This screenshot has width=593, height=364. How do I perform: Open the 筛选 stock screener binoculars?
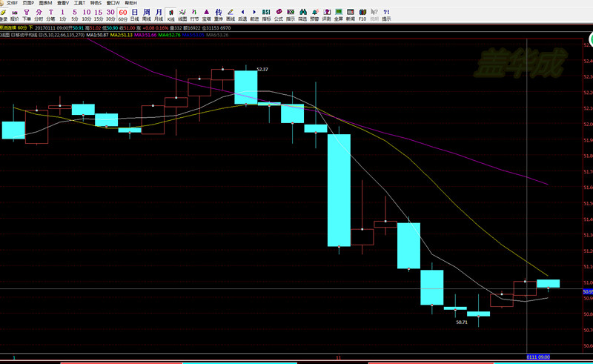pyautogui.click(x=302, y=15)
